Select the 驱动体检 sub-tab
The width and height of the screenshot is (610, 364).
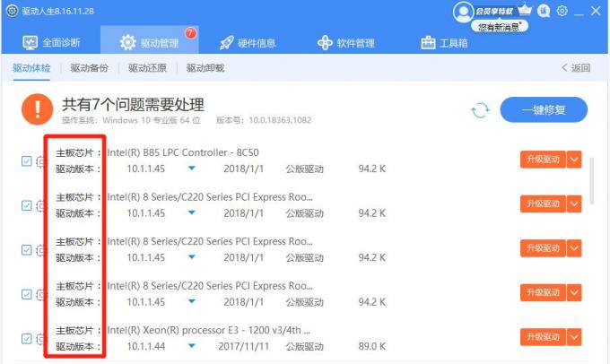click(x=31, y=68)
